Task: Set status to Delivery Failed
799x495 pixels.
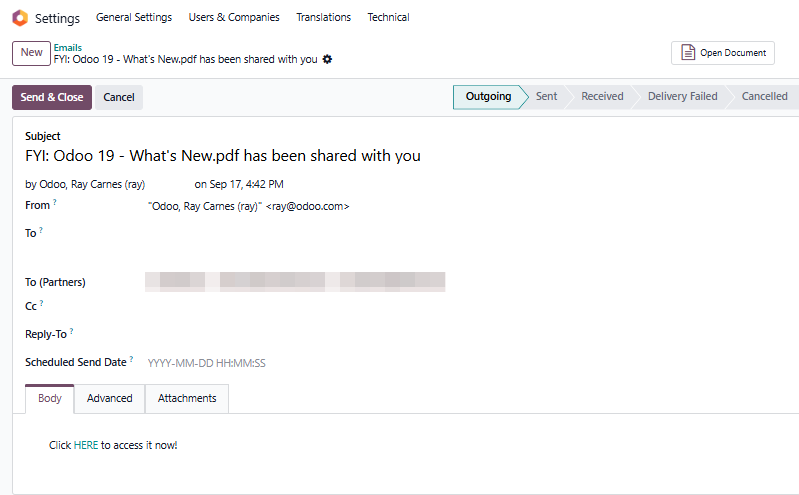Action: tap(682, 97)
